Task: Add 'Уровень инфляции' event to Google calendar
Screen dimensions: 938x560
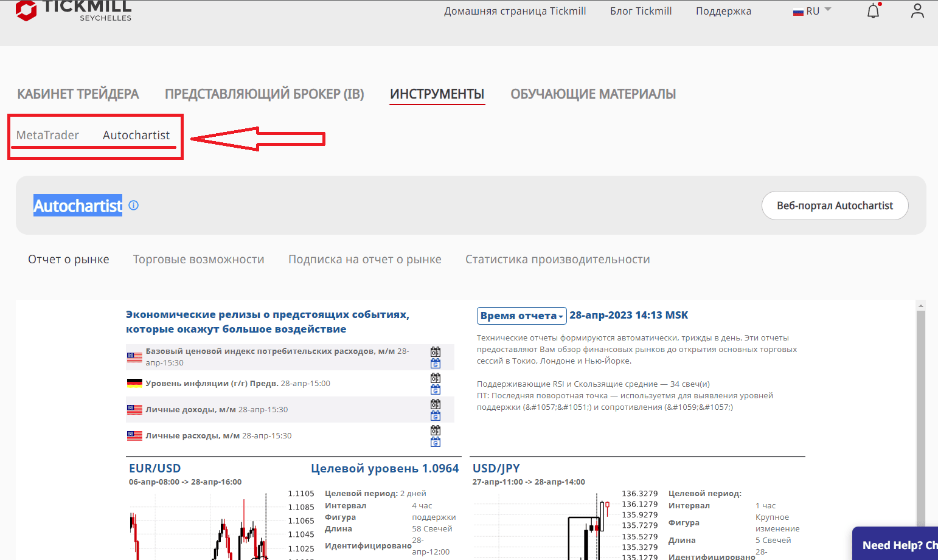Action: (436, 389)
